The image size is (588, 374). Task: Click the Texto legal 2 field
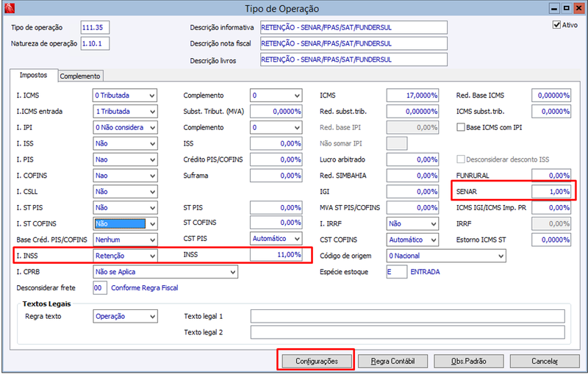(408, 332)
